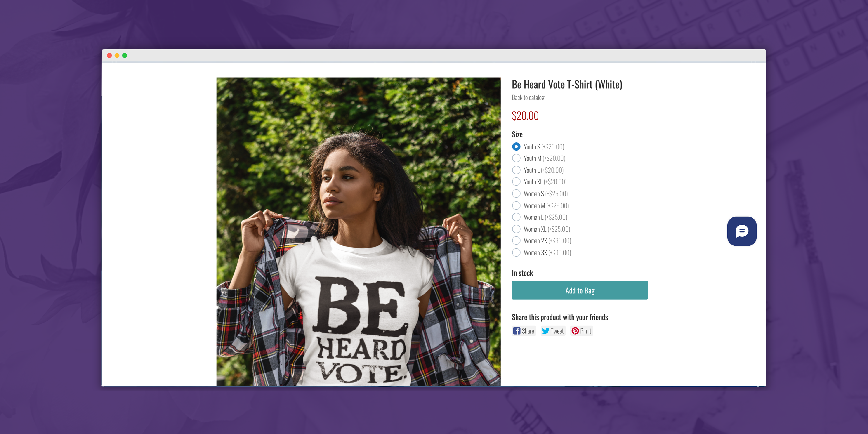Click the yellow minimize window dot
868x434 pixels.
pyautogui.click(x=117, y=56)
